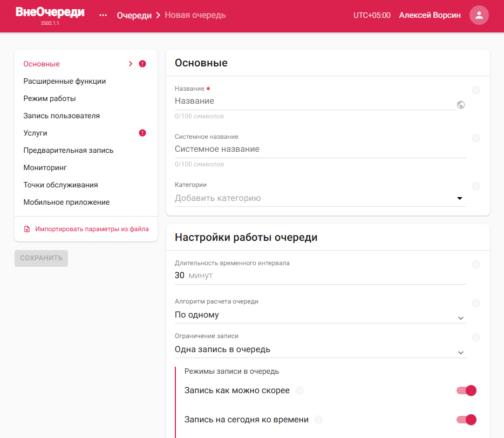
Task: Click the Настройки работы очереди heading
Action: tap(246, 237)
